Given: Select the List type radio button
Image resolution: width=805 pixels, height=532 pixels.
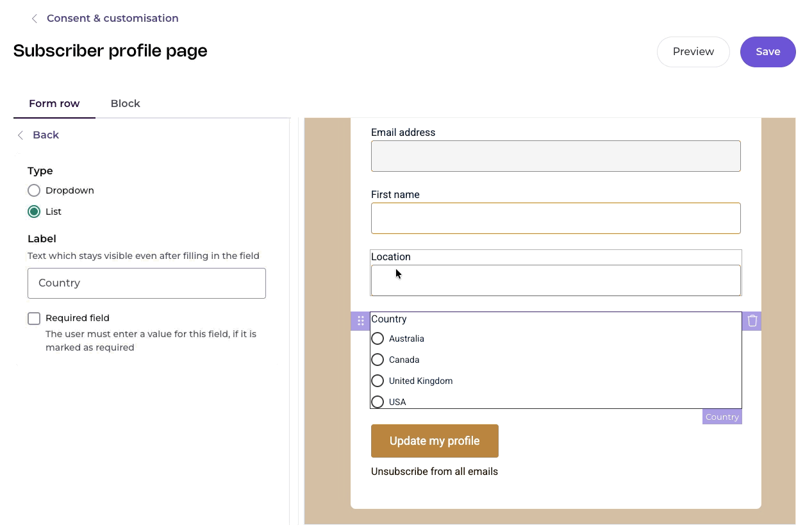Looking at the screenshot, I should point(34,212).
